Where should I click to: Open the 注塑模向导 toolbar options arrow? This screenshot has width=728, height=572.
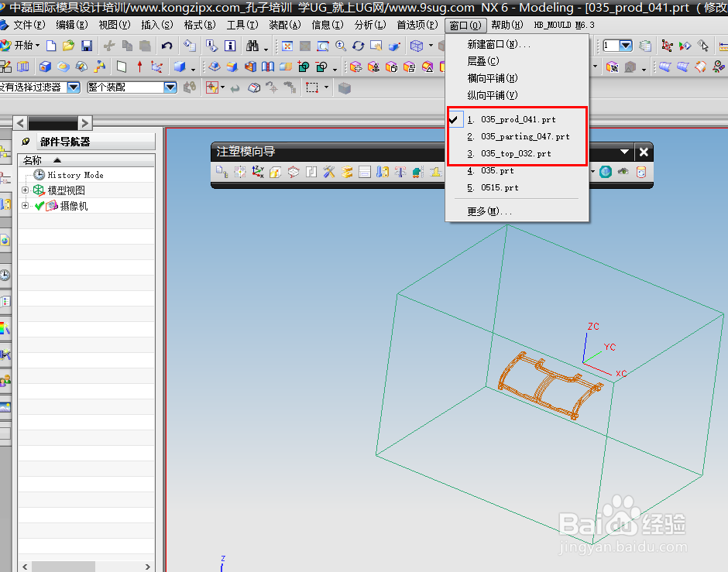(x=624, y=152)
